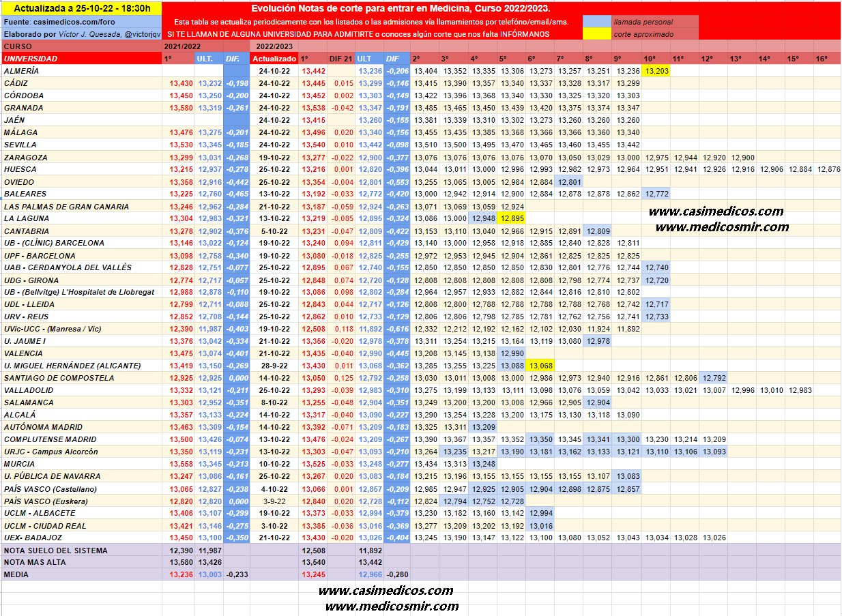Select 'UB - (CLÍNIC) BARCELONA' row label
This screenshot has width=842, height=616.
81,243
